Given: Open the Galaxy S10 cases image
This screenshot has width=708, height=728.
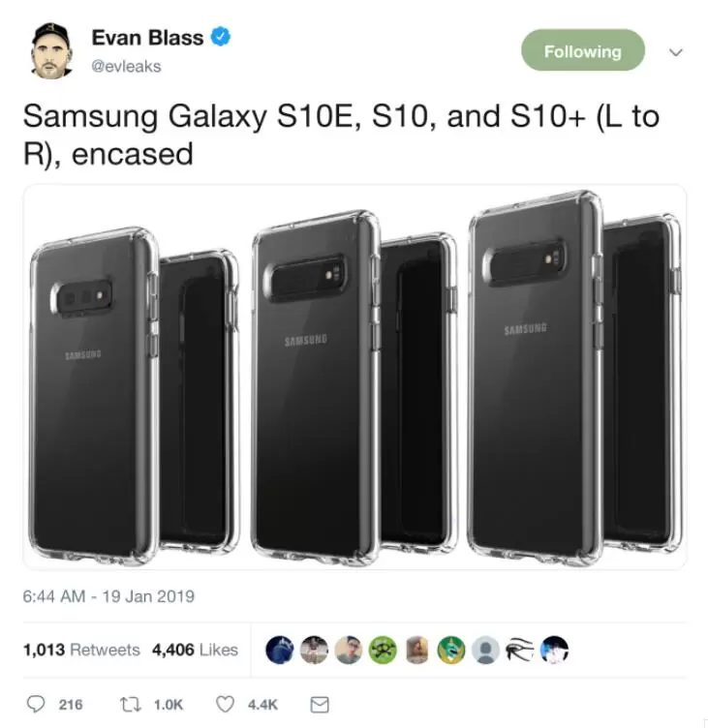Looking at the screenshot, I should point(354,377).
